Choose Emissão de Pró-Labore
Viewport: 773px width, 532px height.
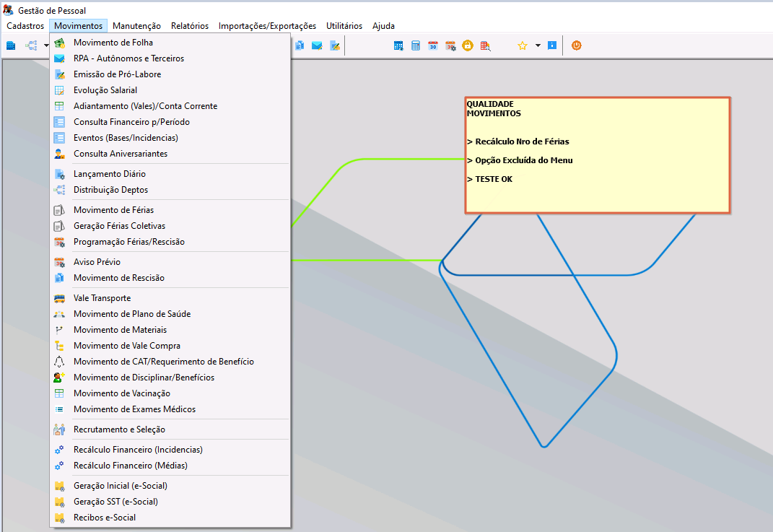point(170,74)
